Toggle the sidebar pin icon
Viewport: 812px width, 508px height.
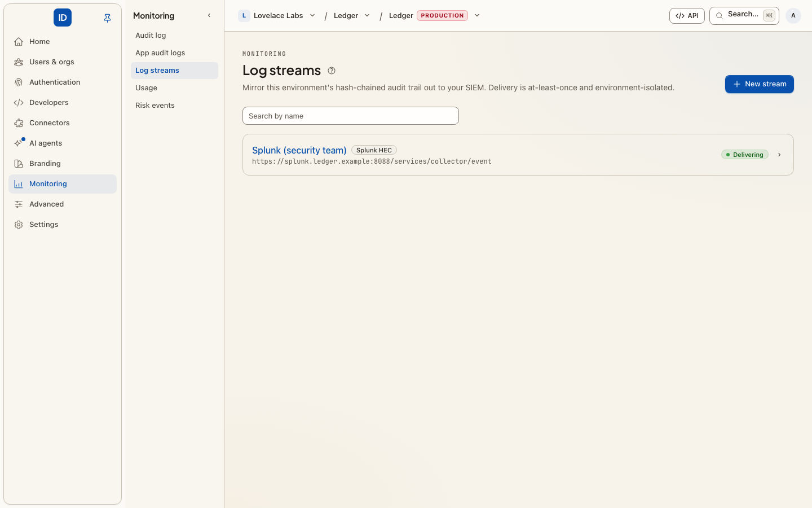(x=107, y=18)
